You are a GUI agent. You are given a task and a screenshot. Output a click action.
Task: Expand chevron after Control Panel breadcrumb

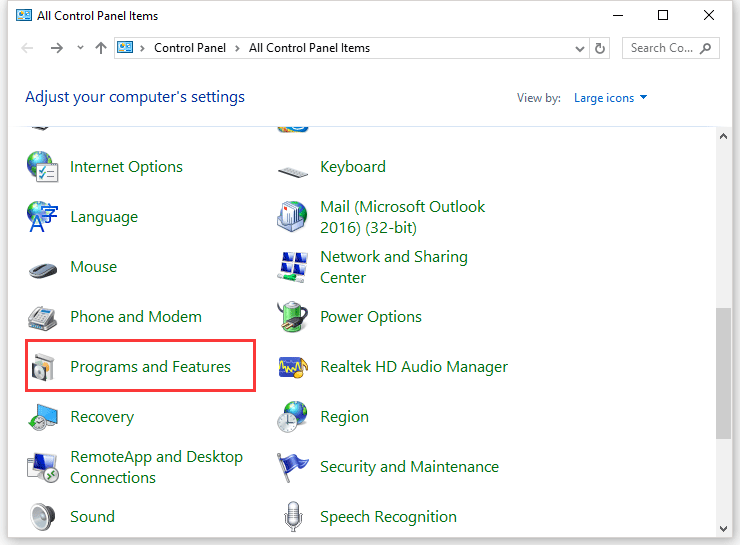pyautogui.click(x=237, y=48)
